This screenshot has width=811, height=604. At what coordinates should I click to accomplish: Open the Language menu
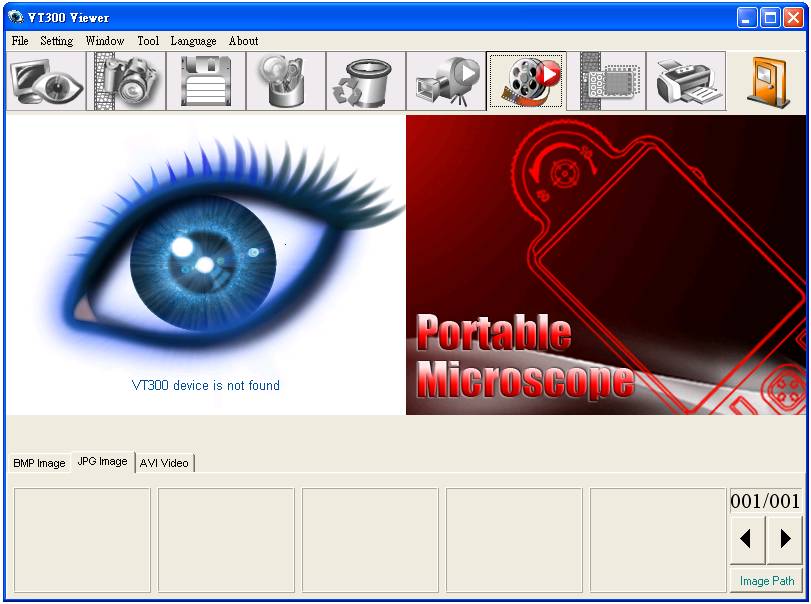(193, 41)
